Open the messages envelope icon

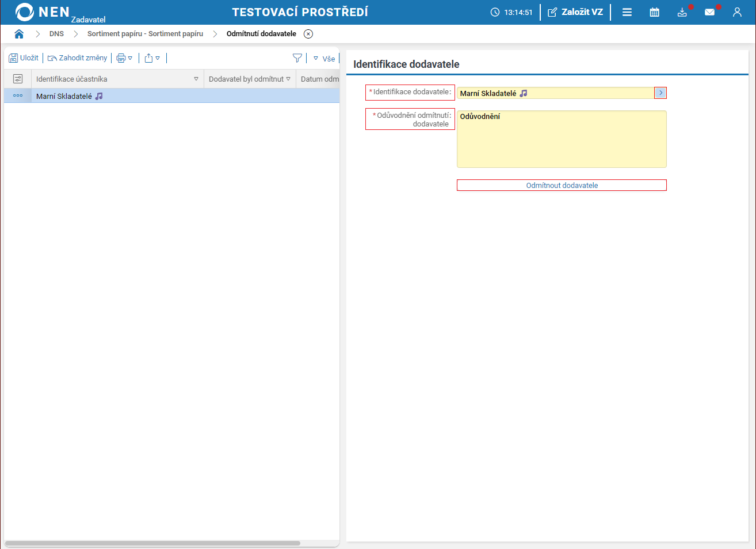[709, 12]
